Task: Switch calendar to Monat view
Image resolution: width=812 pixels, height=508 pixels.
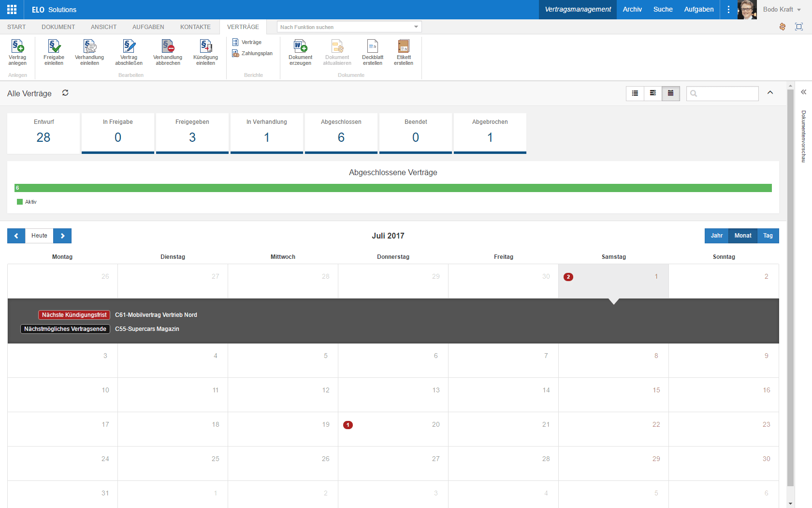Action: 743,236
